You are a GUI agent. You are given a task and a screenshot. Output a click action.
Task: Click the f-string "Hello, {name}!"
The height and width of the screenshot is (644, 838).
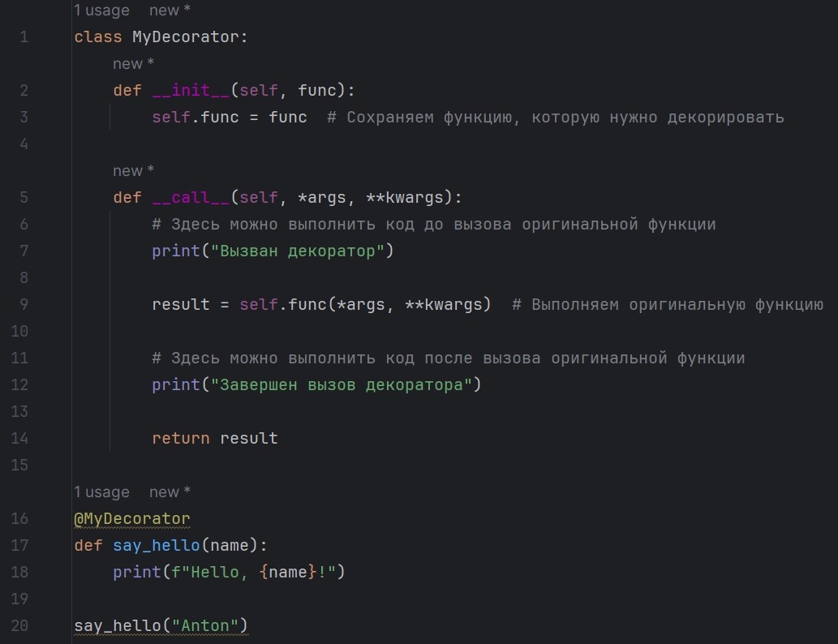tap(253, 572)
